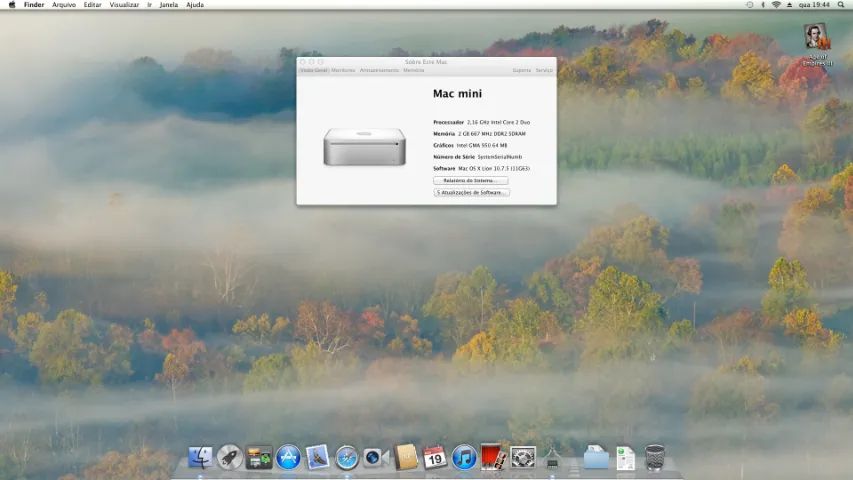This screenshot has height=480, width=853.
Task: Open the App Store Dock icon
Action: (288, 457)
